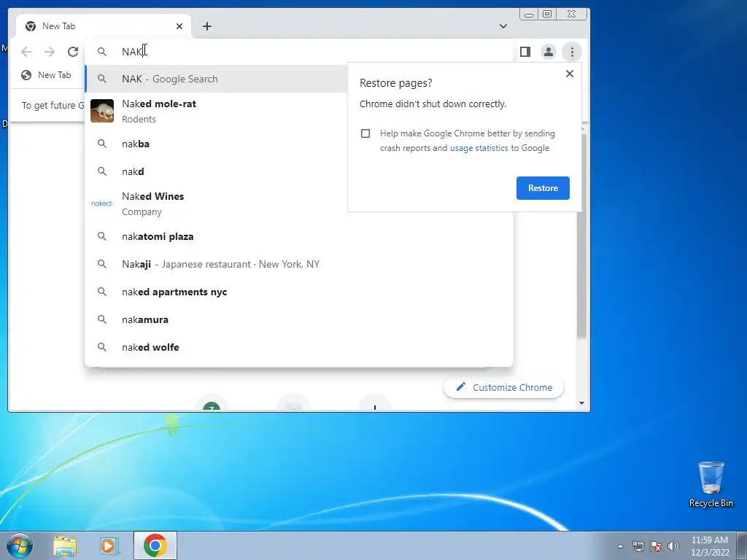Viewport: 747px width, 560px height.
Task: Select the nakba suggestion
Action: point(216,144)
